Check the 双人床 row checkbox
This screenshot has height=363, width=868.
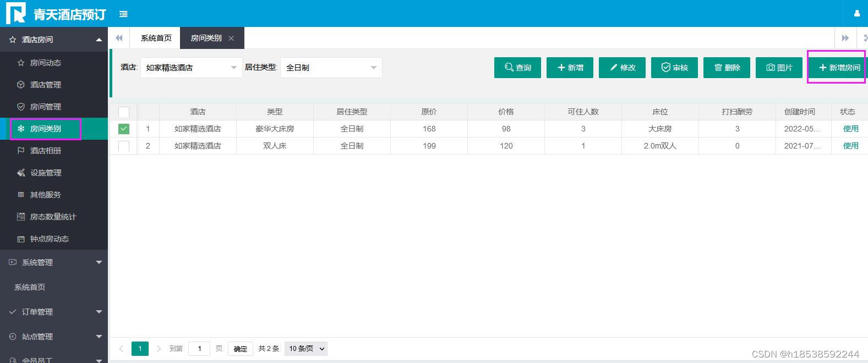pyautogui.click(x=124, y=146)
